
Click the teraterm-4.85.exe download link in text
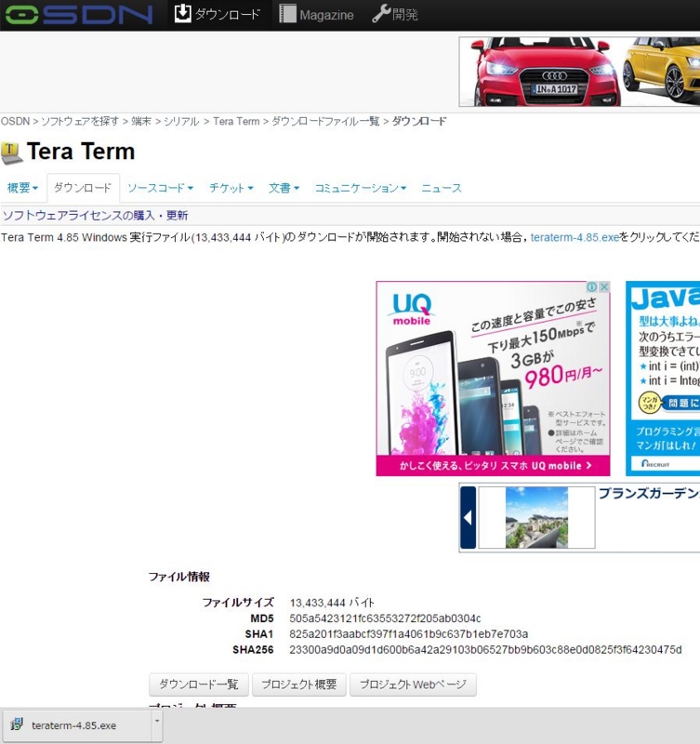575,237
